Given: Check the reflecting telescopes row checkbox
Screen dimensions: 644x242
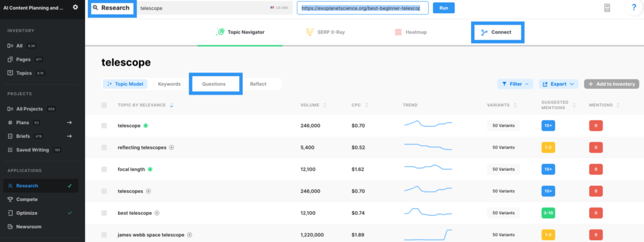Looking at the screenshot, I should [x=104, y=147].
